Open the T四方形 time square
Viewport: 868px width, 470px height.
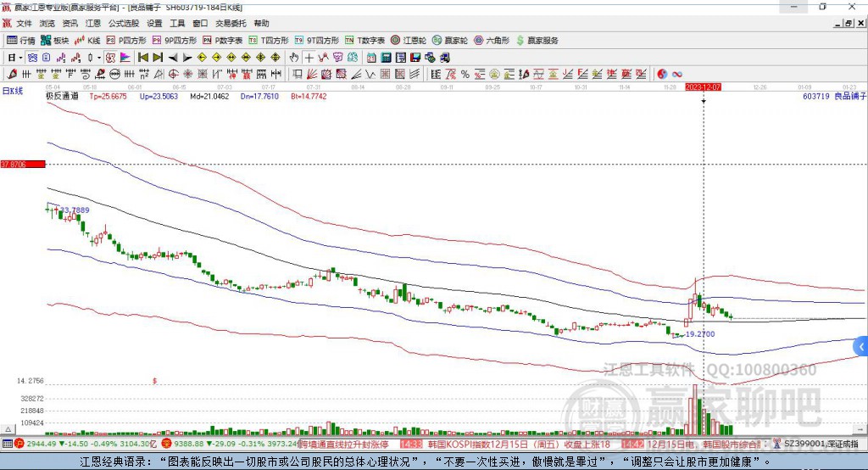tap(269, 41)
